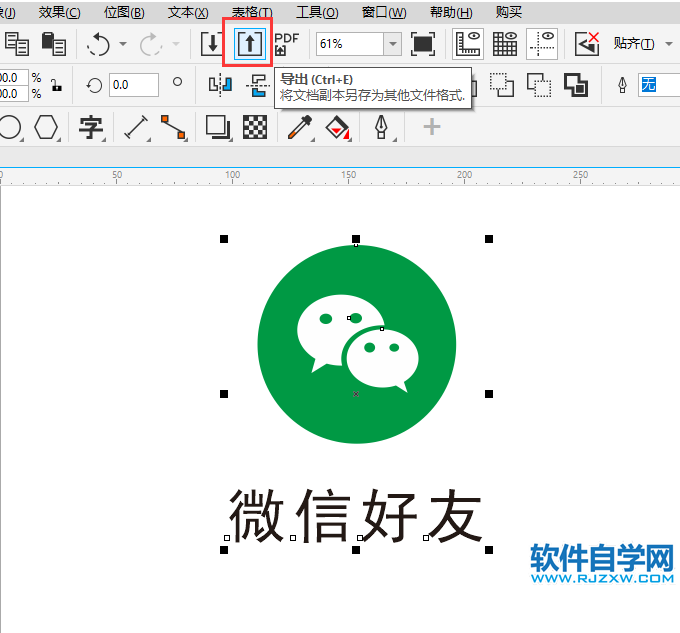Open the 购买 menu

[509, 13]
